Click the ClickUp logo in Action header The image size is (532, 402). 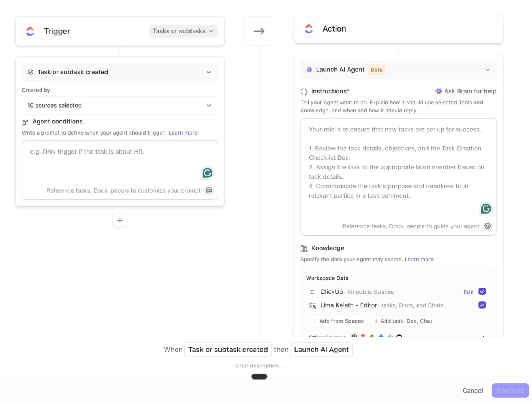[309, 29]
